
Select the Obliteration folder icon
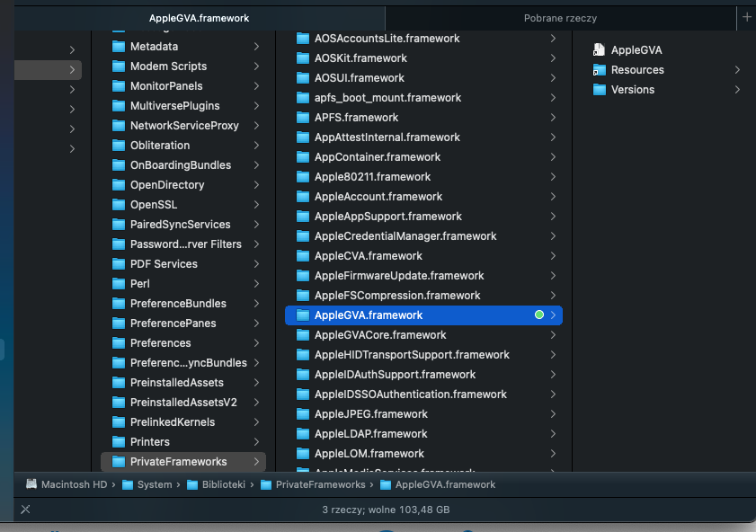[119, 145]
